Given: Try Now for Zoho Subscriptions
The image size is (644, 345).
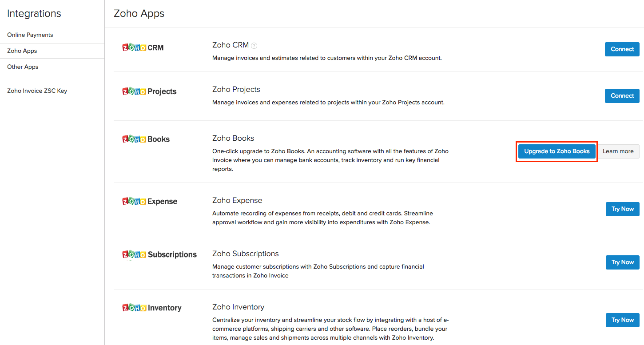Looking at the screenshot, I should click(x=622, y=262).
